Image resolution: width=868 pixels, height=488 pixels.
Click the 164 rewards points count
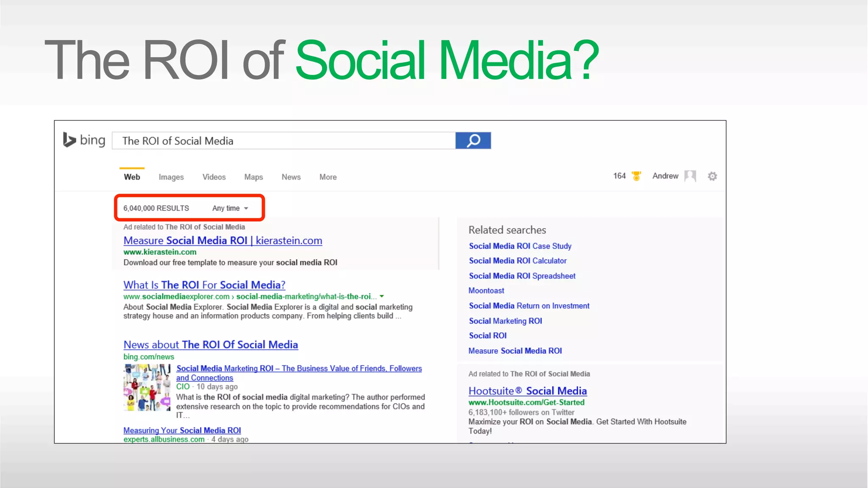click(619, 176)
